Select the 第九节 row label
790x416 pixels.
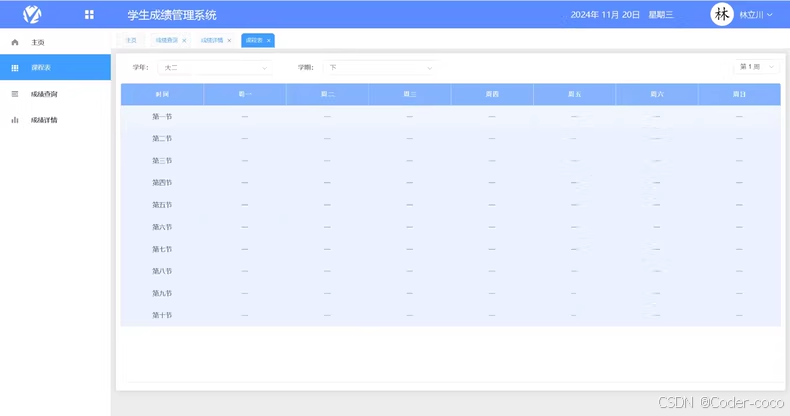pos(162,293)
